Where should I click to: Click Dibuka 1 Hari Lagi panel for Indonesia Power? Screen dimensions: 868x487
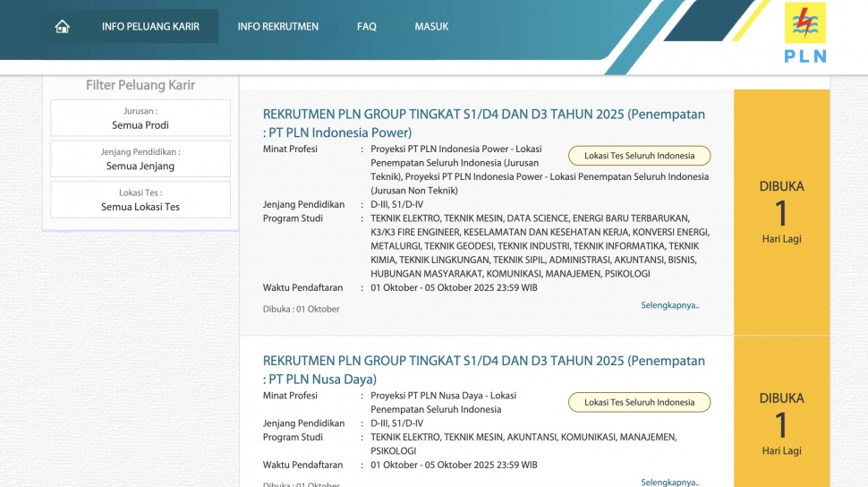(781, 212)
